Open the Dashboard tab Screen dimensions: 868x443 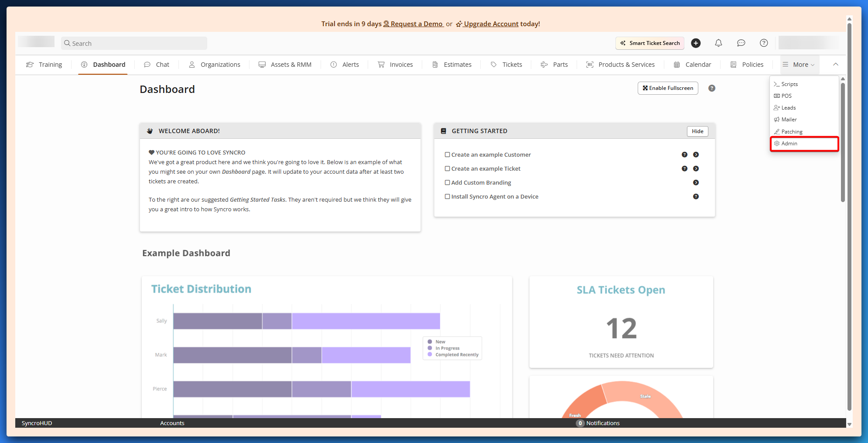103,65
